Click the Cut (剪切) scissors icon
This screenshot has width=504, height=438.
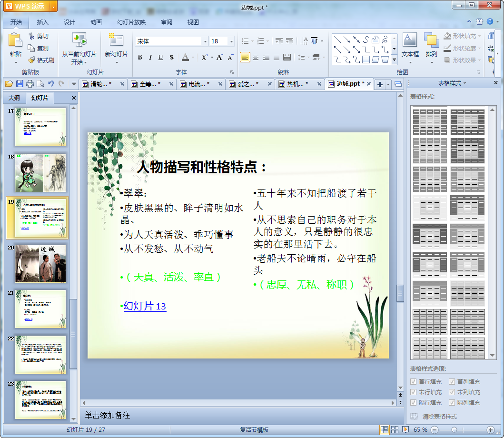coord(31,36)
